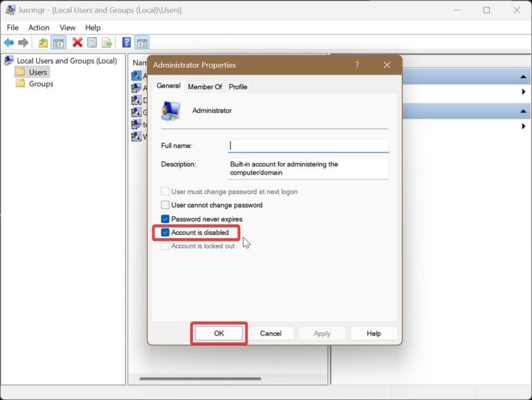Toggle the Show/Hide Action Pane toolbar icon

point(142,43)
